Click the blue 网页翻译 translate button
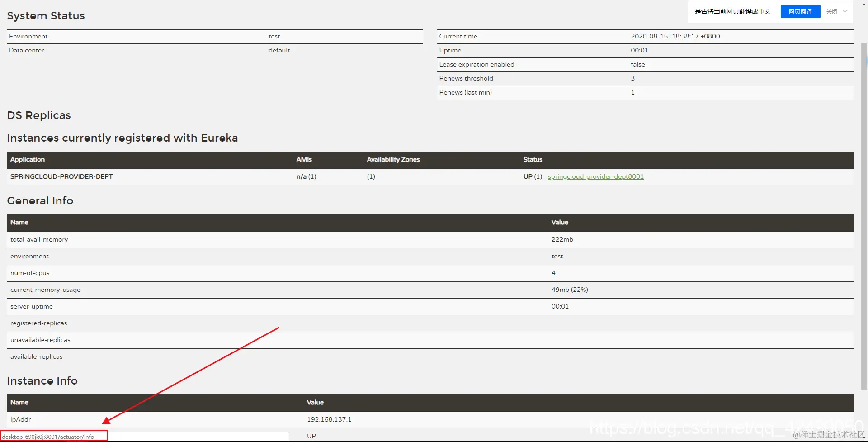868x442 pixels. [x=800, y=11]
